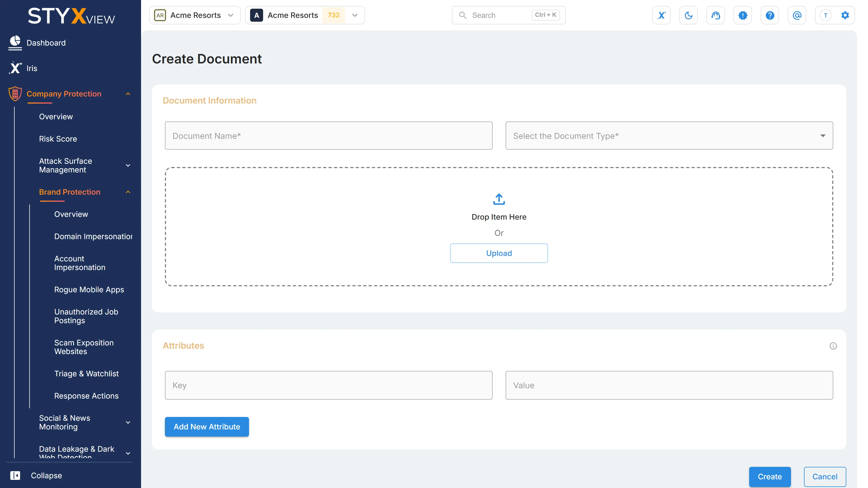Open the Acme Resorts 732 account dropdown
The width and height of the screenshot is (868, 488).
305,15
